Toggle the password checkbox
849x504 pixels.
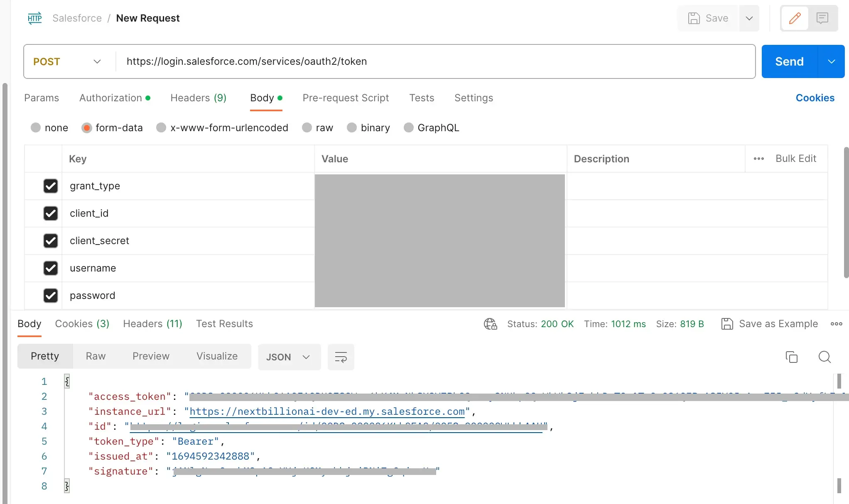[x=50, y=295]
